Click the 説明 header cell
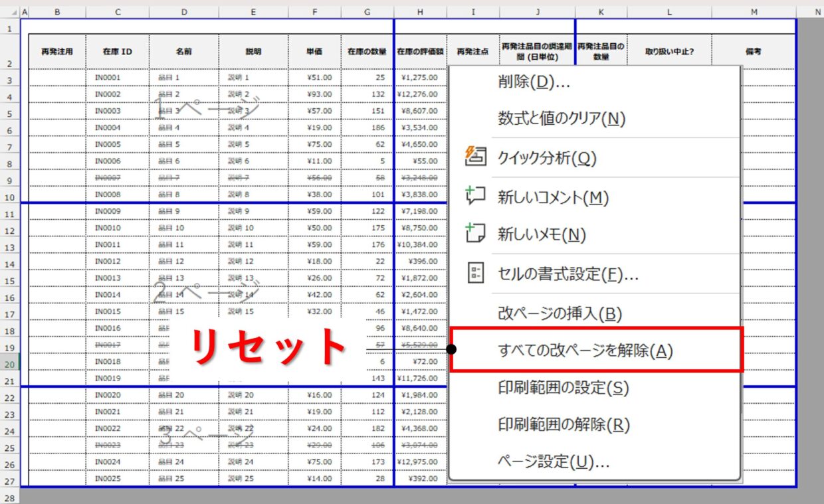Viewport: 824px width, 504px height. [253, 52]
